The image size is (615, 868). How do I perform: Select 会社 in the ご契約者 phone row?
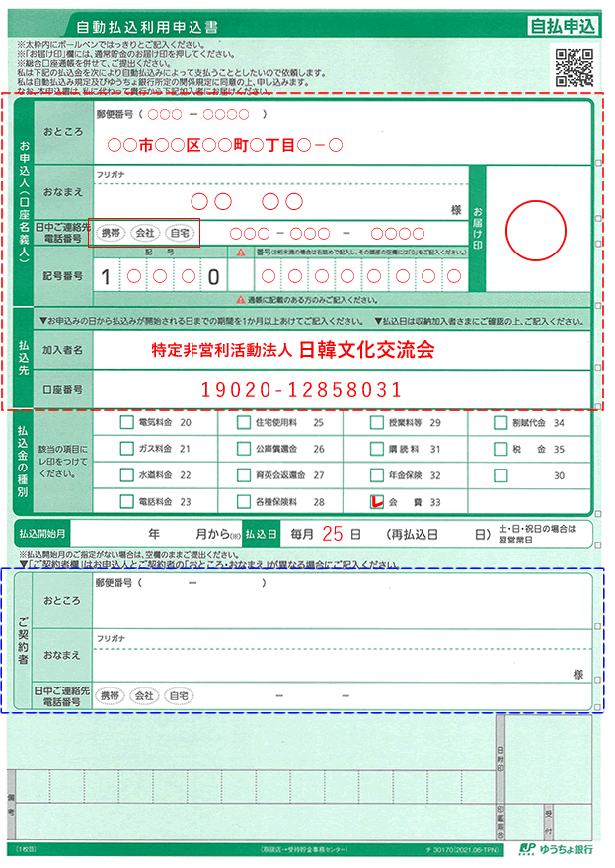[x=144, y=695]
